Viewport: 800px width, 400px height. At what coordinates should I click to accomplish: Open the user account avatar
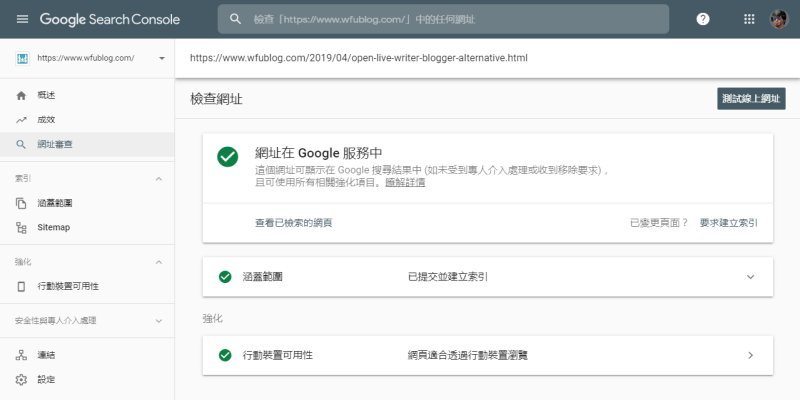click(x=779, y=19)
